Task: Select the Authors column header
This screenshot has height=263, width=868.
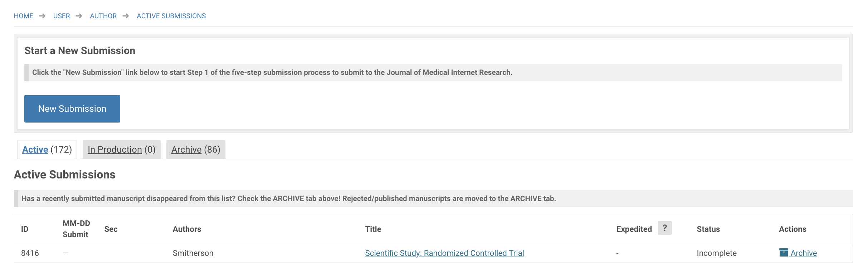Action: 187,229
